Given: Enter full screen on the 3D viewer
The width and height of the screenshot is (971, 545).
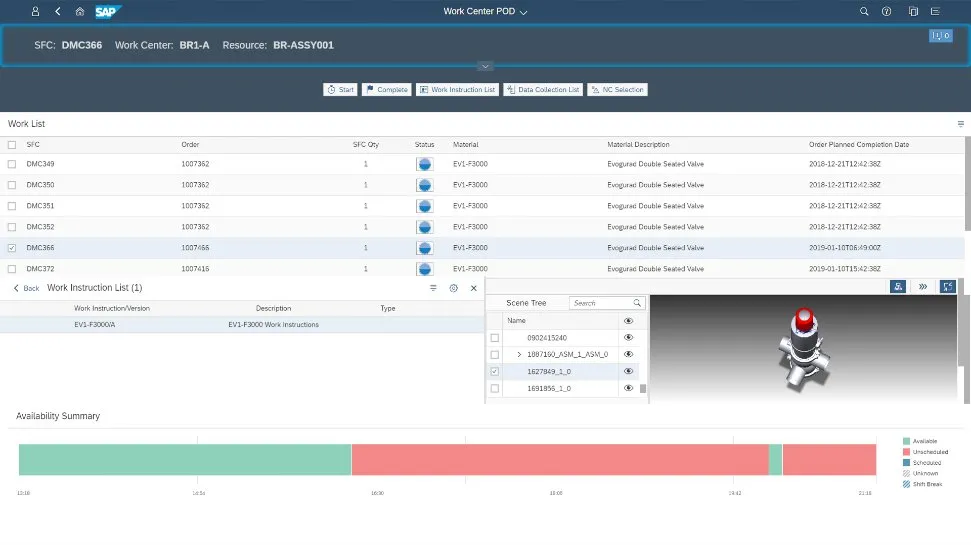Looking at the screenshot, I should (x=948, y=286).
